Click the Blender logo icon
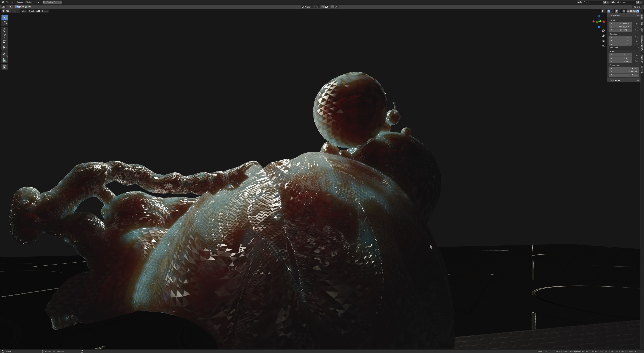Viewport: 644px width, 353px height. pyautogui.click(x=3, y=2)
